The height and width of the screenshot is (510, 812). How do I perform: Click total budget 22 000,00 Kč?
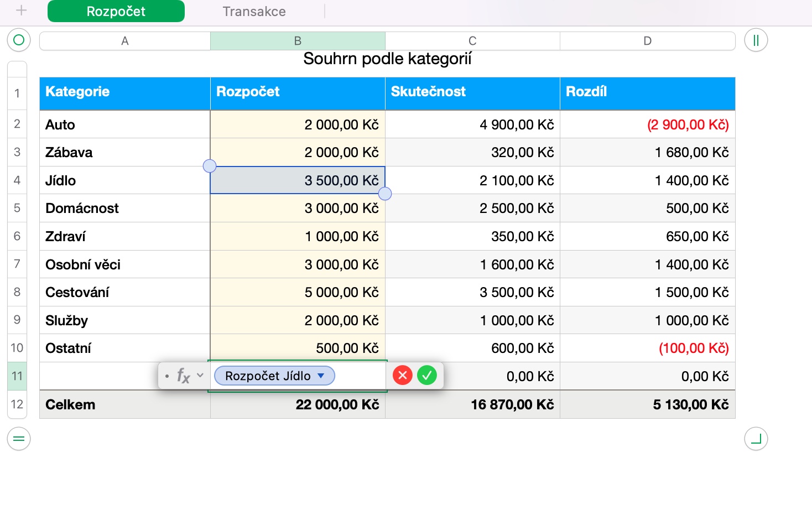pyautogui.click(x=298, y=404)
